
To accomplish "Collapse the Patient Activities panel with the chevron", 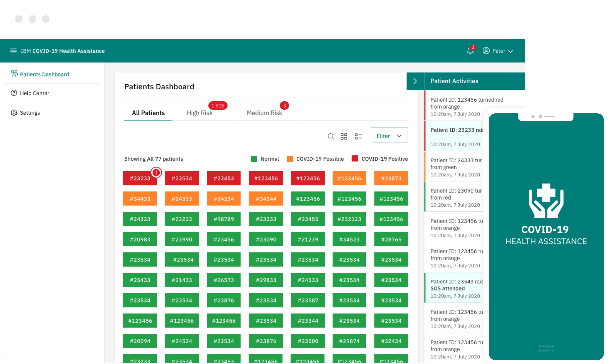I will pyautogui.click(x=415, y=81).
